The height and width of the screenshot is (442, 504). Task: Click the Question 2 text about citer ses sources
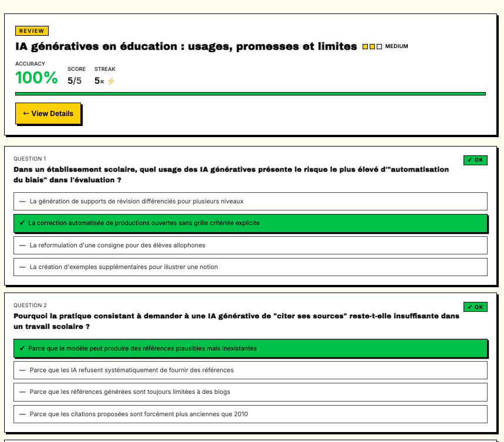[236, 321]
